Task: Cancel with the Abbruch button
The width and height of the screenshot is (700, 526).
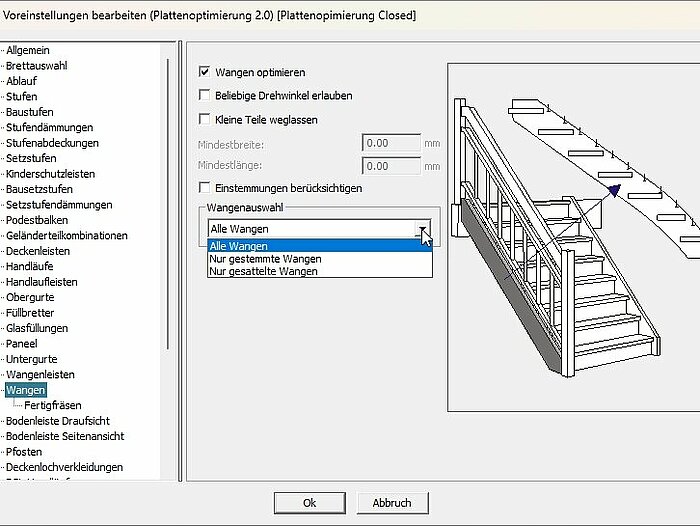Action: pyautogui.click(x=392, y=503)
